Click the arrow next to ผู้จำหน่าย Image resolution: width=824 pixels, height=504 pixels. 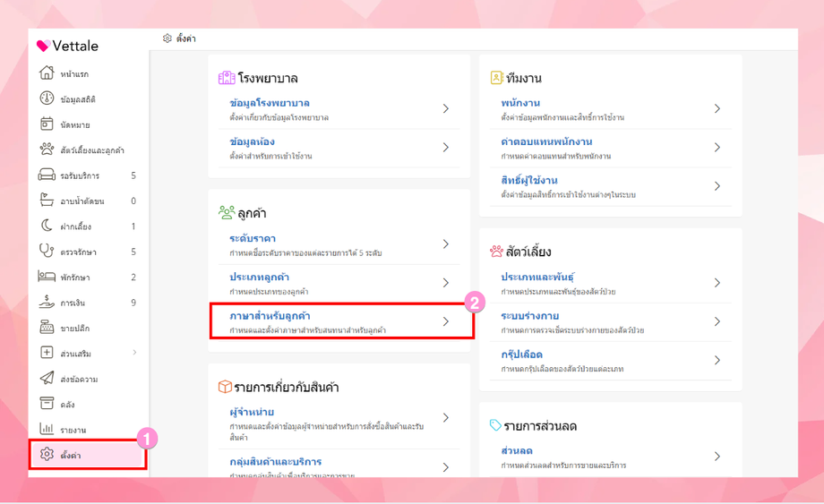click(x=446, y=418)
